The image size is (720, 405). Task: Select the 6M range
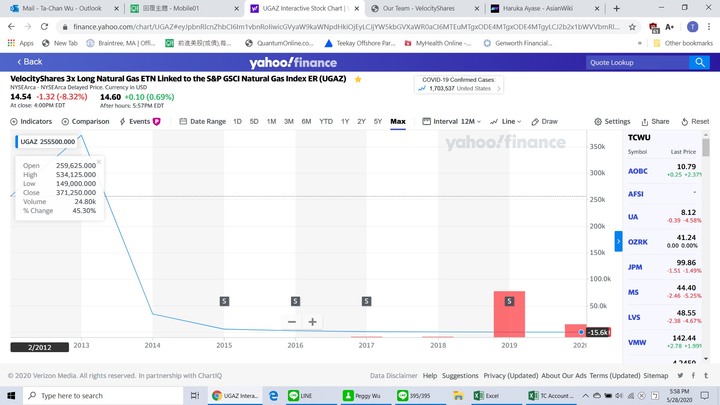[x=306, y=121]
